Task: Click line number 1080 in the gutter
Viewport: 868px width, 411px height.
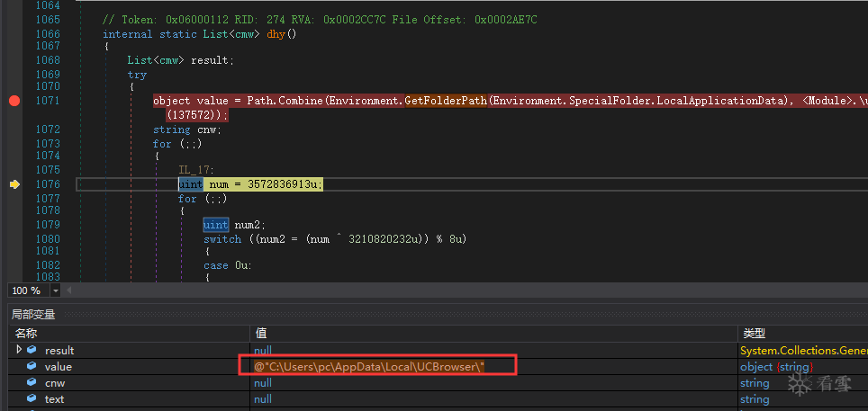Action: [48, 238]
